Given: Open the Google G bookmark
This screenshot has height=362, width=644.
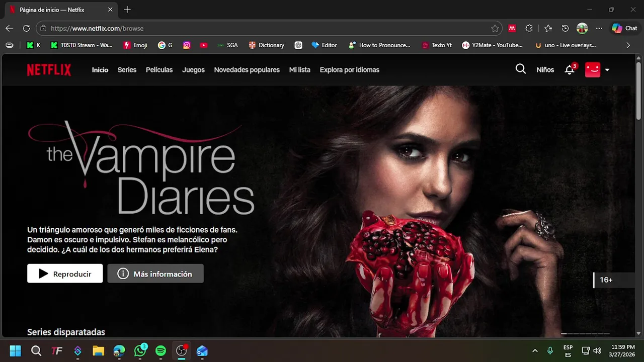Looking at the screenshot, I should pyautogui.click(x=165, y=45).
